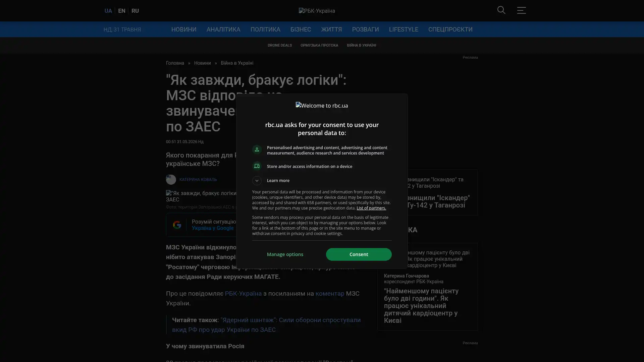Open the СПЕЦПРОЄКТИ menu section
The height and width of the screenshot is (362, 644).
(450, 29)
